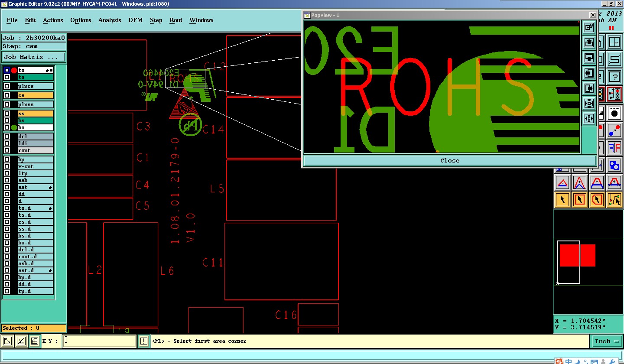Select the plain arrow selection tool
The height and width of the screenshot is (364, 624).
[562, 200]
